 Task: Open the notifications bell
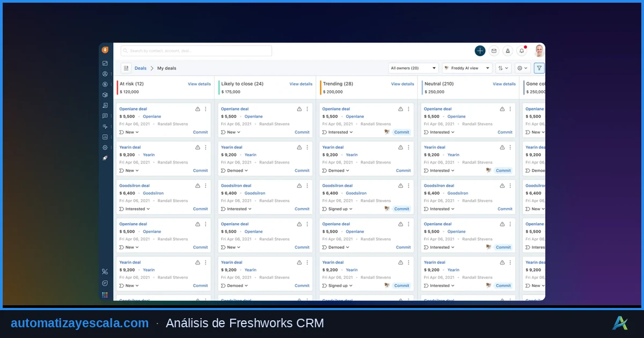(x=521, y=50)
